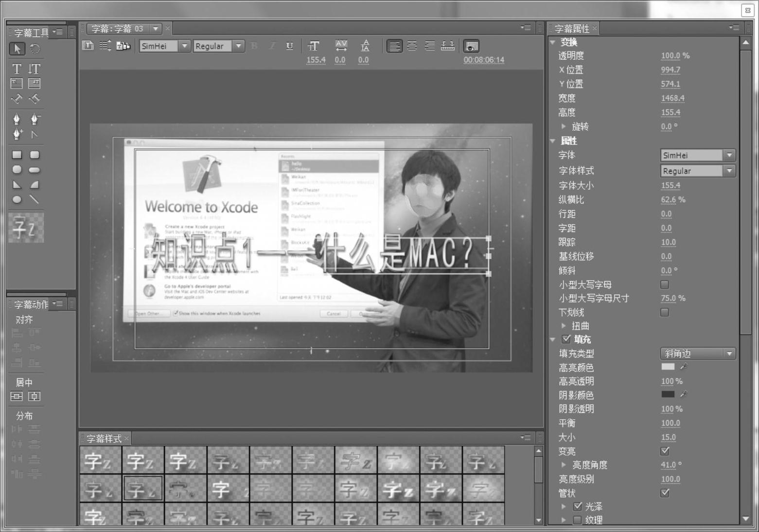The height and width of the screenshot is (532, 759).
Task: Select the Arc shape tool
Action: click(35, 185)
